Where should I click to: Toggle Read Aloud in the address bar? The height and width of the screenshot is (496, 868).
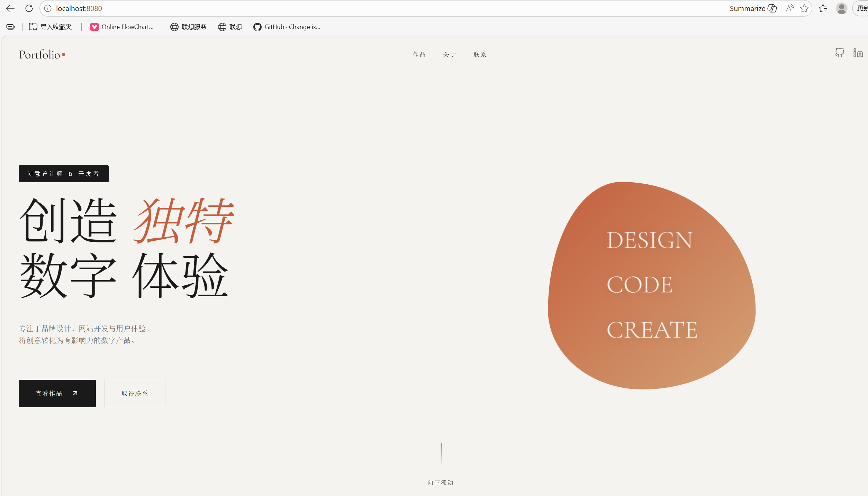790,8
